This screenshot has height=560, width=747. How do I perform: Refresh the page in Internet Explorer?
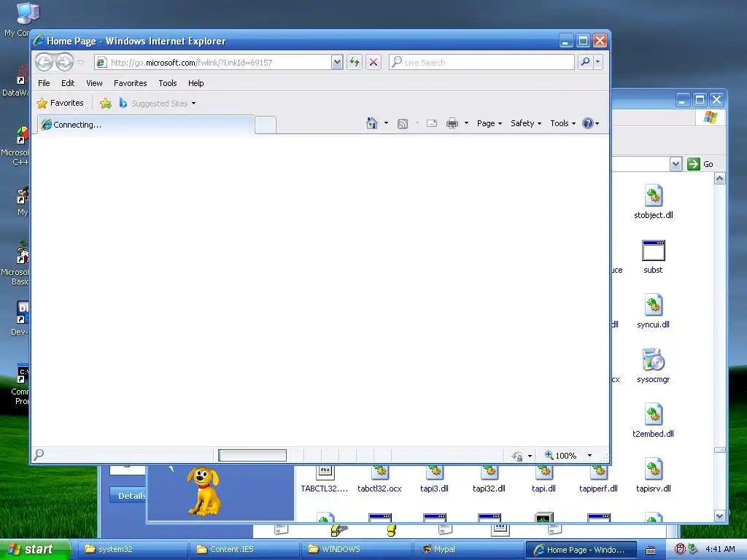[355, 62]
